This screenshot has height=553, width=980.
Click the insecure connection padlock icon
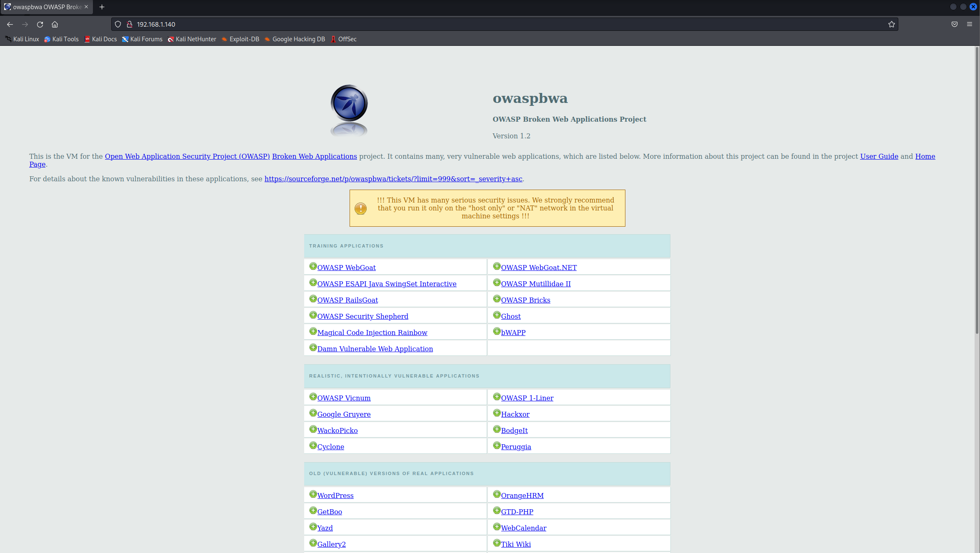130,24
